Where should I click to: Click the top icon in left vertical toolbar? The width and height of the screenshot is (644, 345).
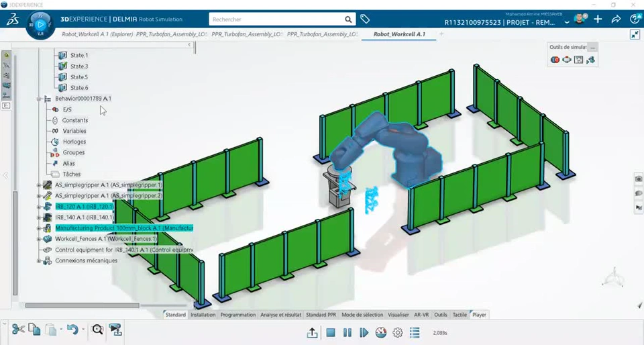coord(7,56)
